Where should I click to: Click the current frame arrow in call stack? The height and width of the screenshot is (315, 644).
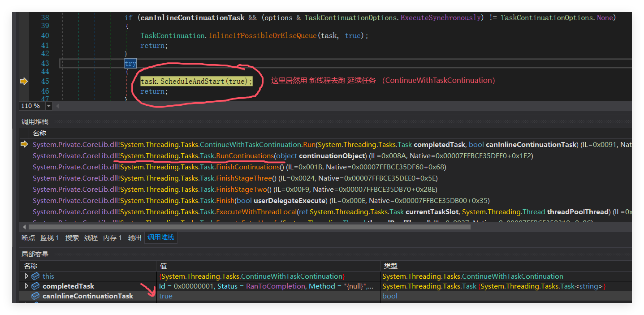pyautogui.click(x=24, y=144)
